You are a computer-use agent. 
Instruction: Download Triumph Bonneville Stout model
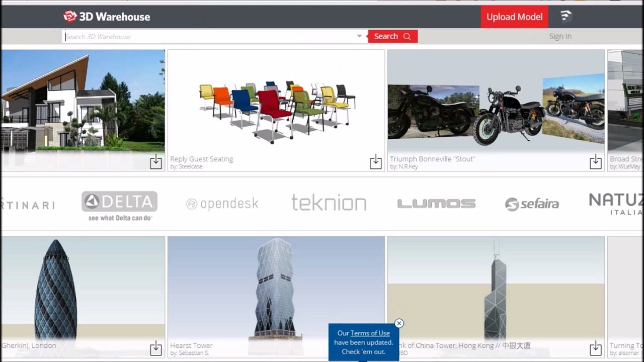[x=596, y=162]
